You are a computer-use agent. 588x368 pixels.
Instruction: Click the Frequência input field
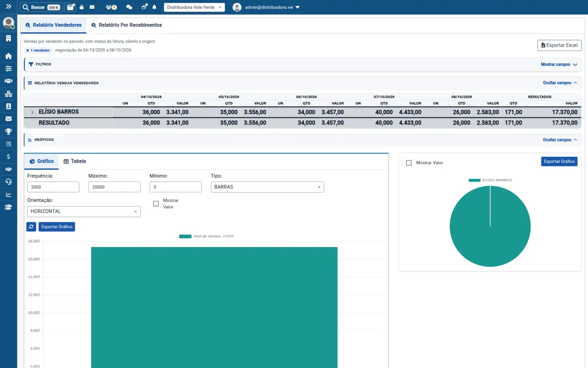[53, 187]
